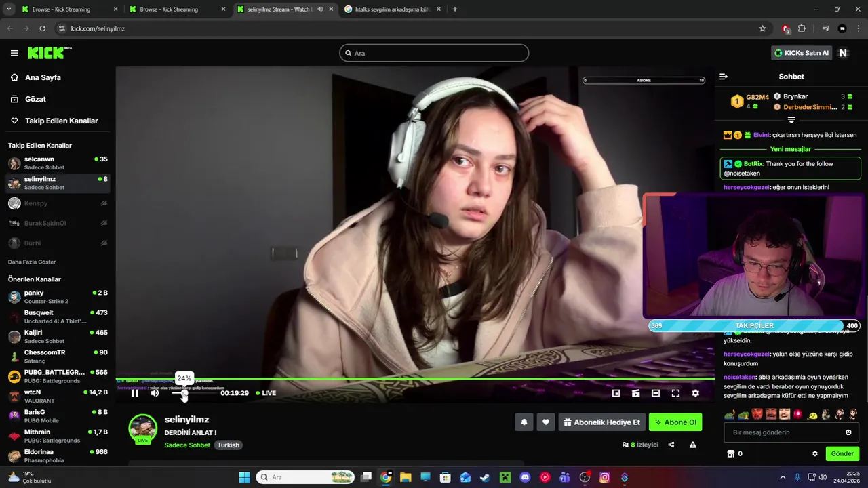Open video player settings gear
The height and width of the screenshot is (488, 868).
pyautogui.click(x=695, y=393)
